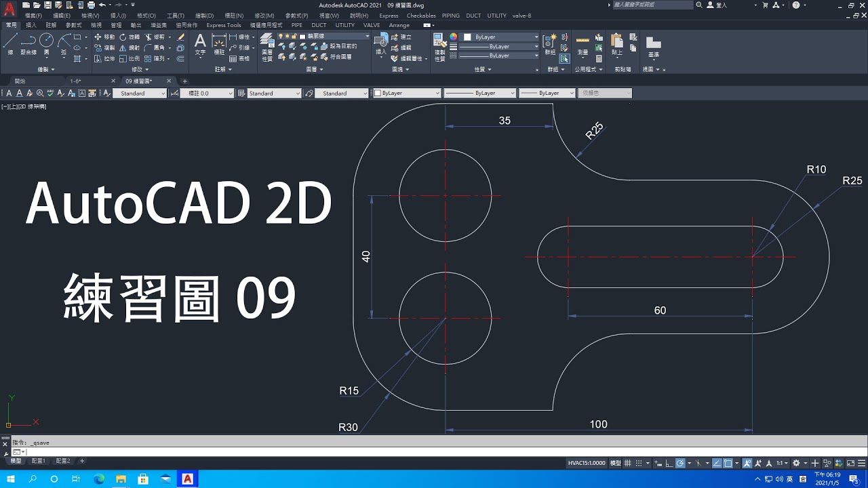Switch to the 開始 (Start) tab
This screenshot has height=488, width=868.
pyautogui.click(x=20, y=81)
